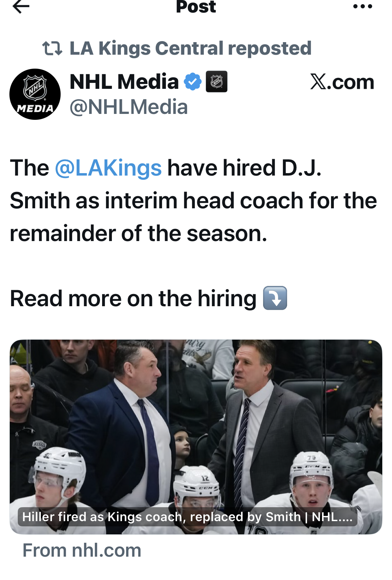Open the LA Kings Central reposted link
The width and height of the screenshot is (392, 580).
coord(190,48)
